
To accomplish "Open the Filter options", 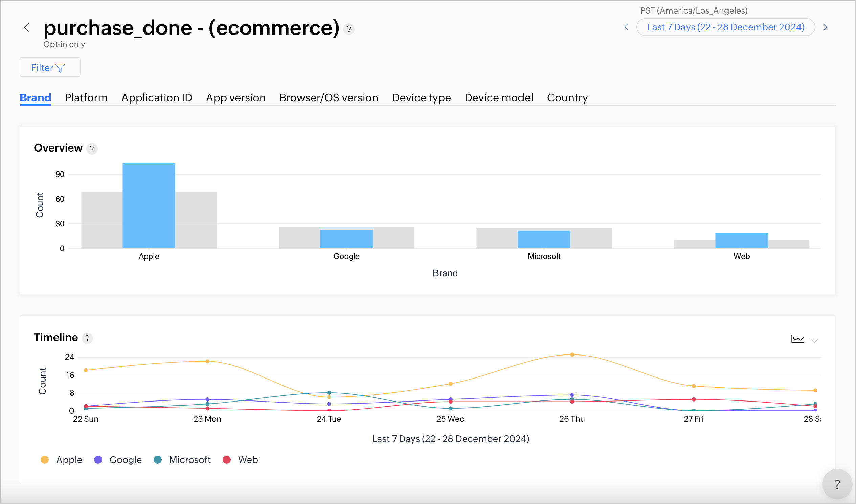I will tap(50, 67).
